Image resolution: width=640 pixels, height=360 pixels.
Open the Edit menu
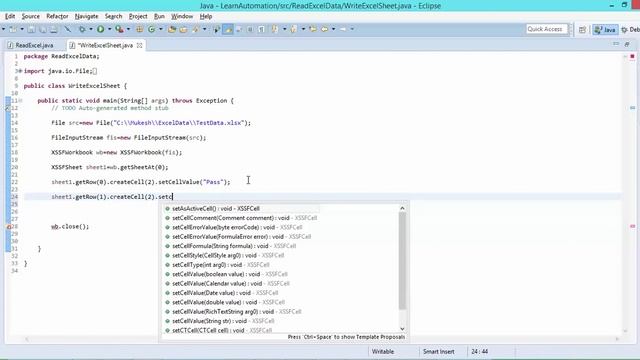click(x=10, y=16)
